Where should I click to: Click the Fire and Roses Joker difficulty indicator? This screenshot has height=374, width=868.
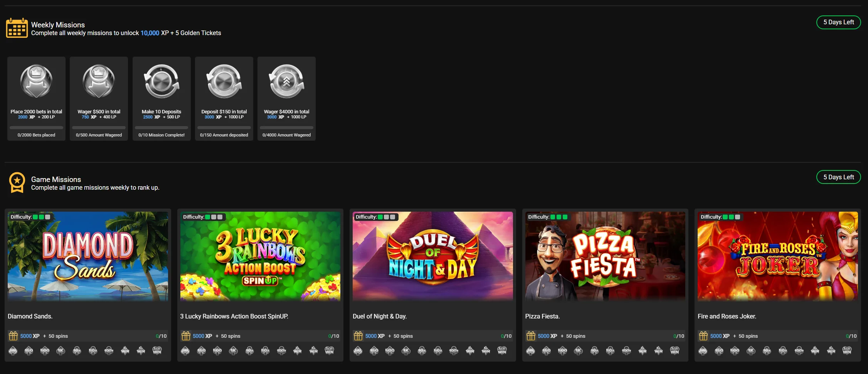720,217
